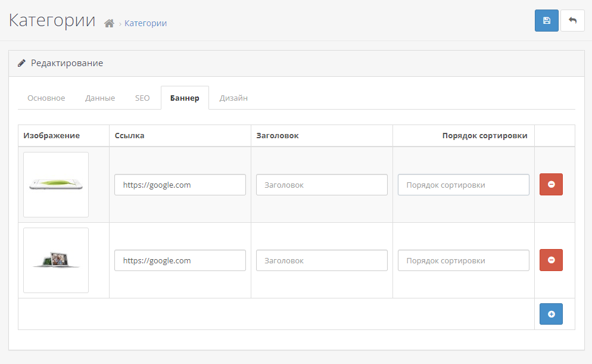Open the Баннер tab
592x364 pixels.
tap(185, 98)
